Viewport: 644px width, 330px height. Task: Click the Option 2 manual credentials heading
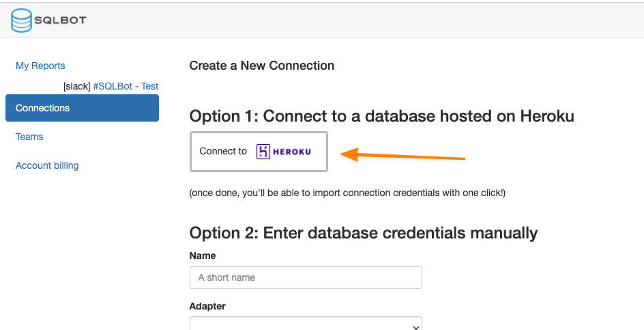pos(364,233)
